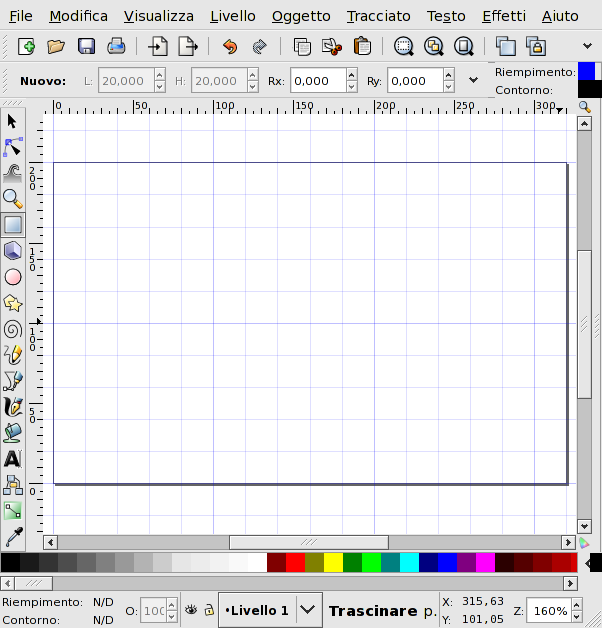The width and height of the screenshot is (602, 628).
Task: Select the color Dropper tool
Action: (x=13, y=537)
